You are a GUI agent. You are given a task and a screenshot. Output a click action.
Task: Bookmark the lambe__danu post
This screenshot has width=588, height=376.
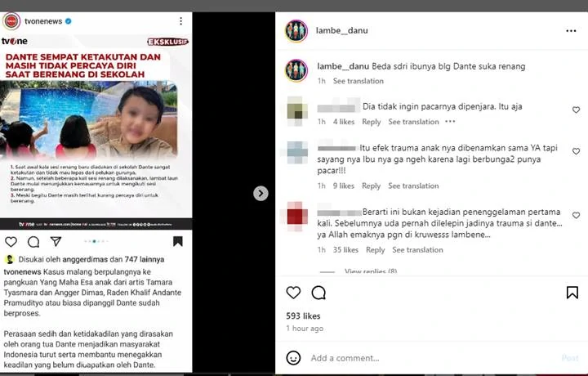pos(572,293)
